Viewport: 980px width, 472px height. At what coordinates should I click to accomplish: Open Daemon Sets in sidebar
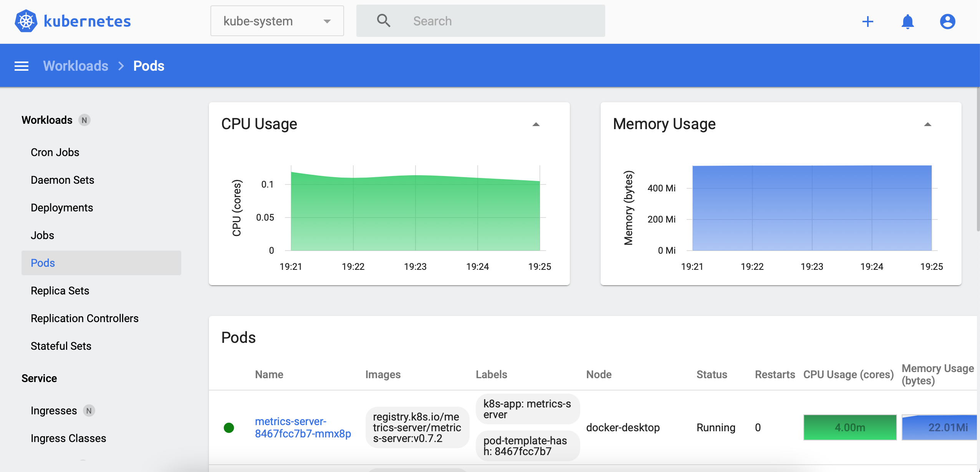point(62,180)
